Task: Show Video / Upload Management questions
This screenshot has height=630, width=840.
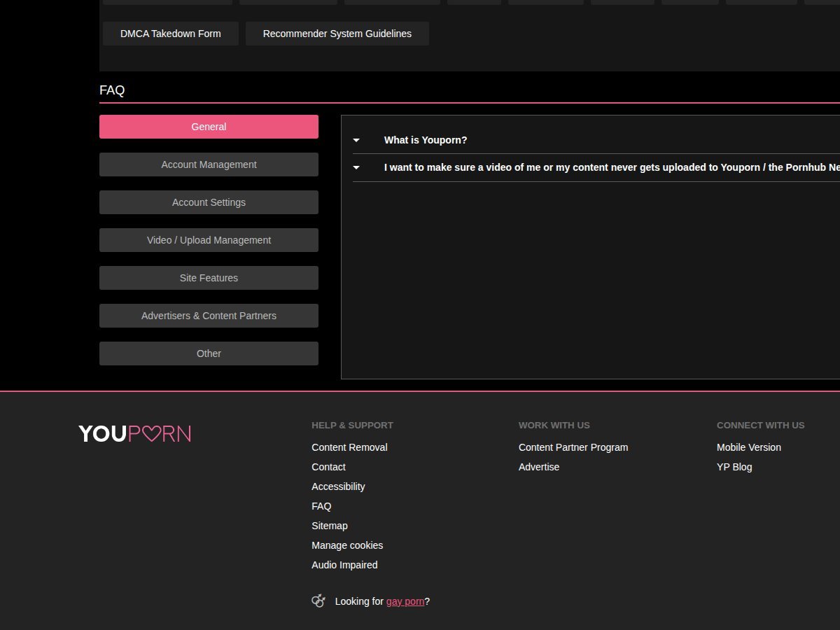Action: click(209, 240)
